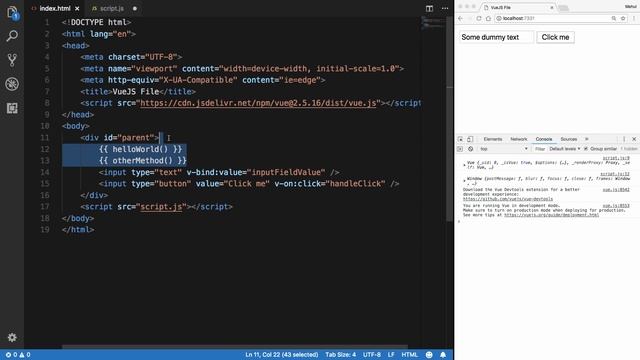Viewport: 640px width, 360px height.
Task: Open the feedback smiley in status bar
Action: pos(429,355)
